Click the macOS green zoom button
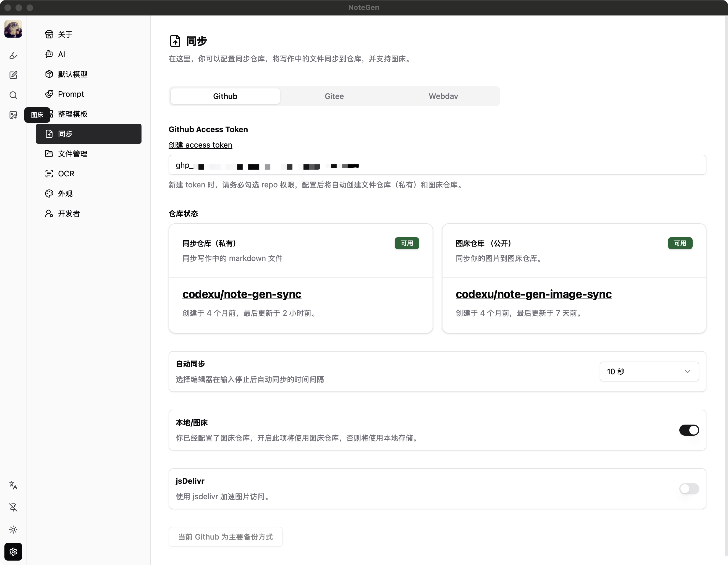 pos(30,8)
